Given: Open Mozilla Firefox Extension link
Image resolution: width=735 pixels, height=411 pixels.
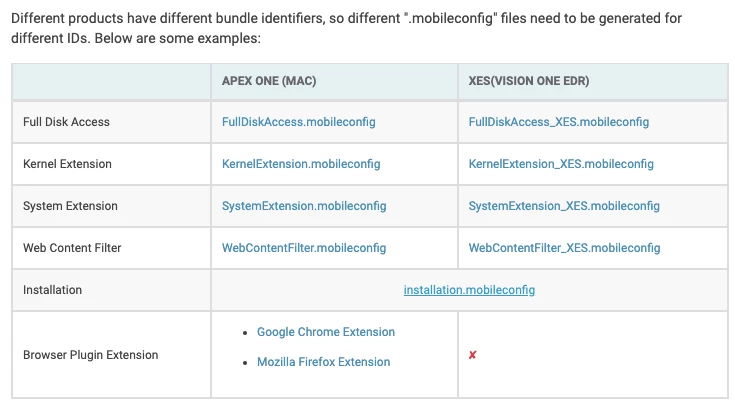Looking at the screenshot, I should pos(323,362).
